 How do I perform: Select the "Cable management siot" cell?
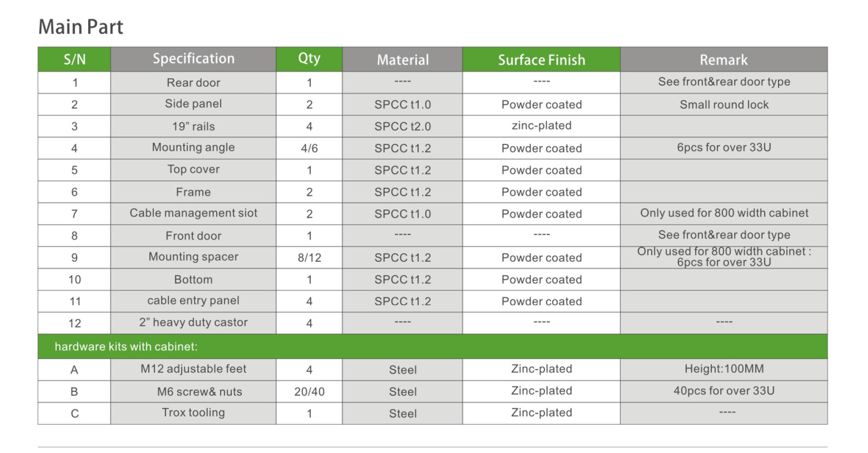click(193, 213)
